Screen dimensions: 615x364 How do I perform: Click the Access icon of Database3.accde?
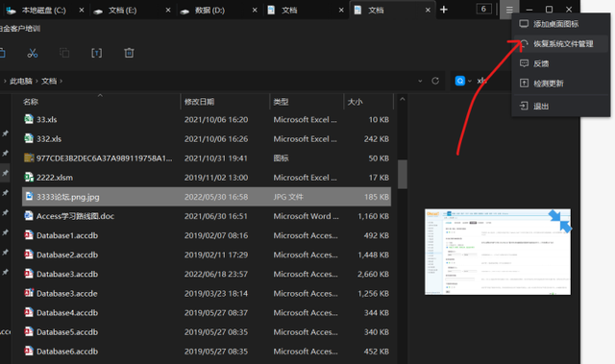29,293
